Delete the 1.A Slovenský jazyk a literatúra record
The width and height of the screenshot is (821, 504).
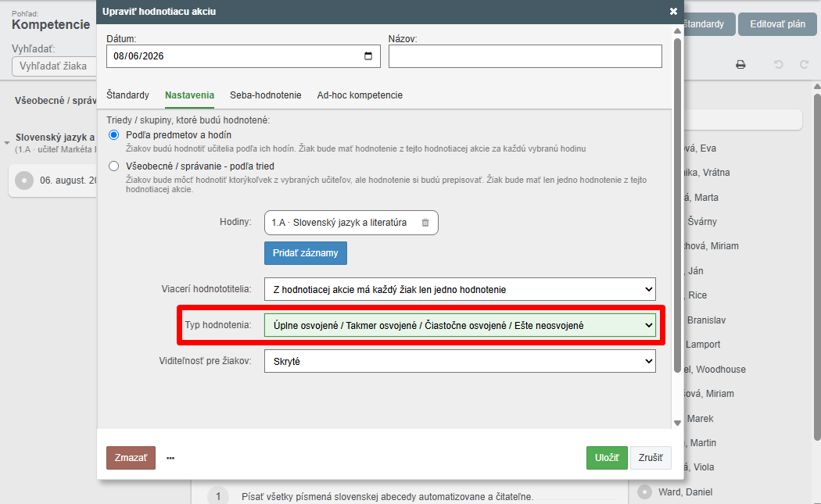pyautogui.click(x=425, y=223)
